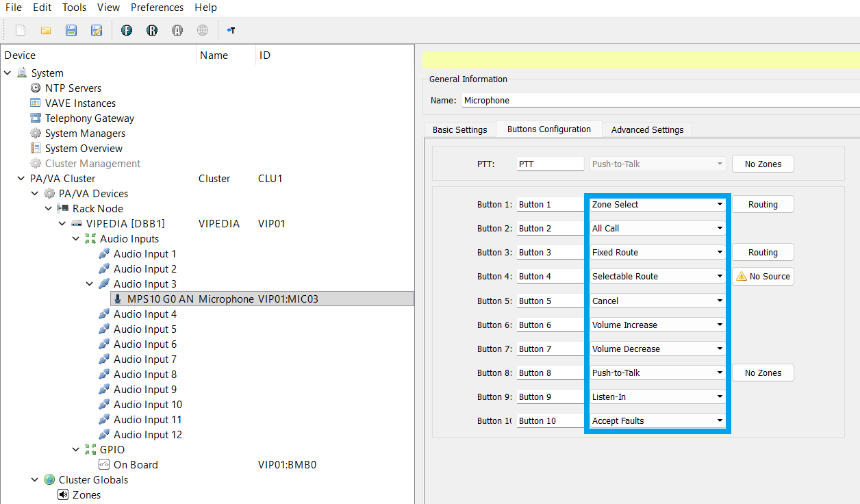860x504 pixels.
Task: Open Button 1 Zone Select dropdown
Action: tap(657, 205)
